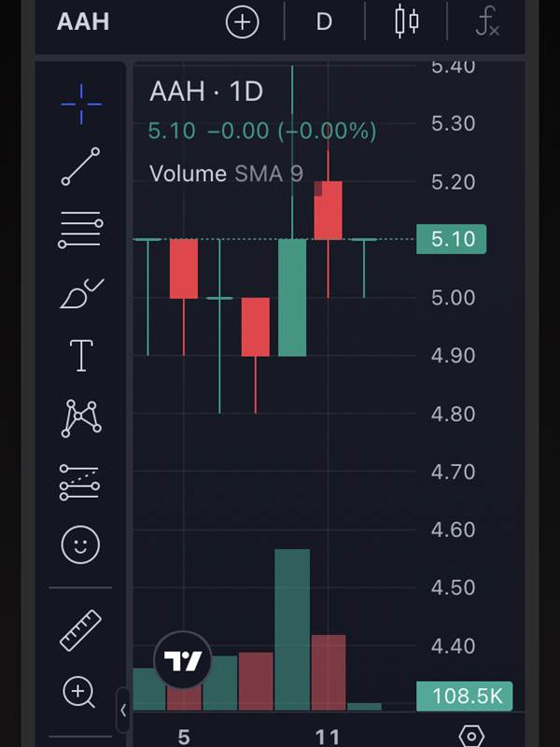Screen dimensions: 560x747
Task: Select the Volume SMA 9 indicator label
Action: 226,174
